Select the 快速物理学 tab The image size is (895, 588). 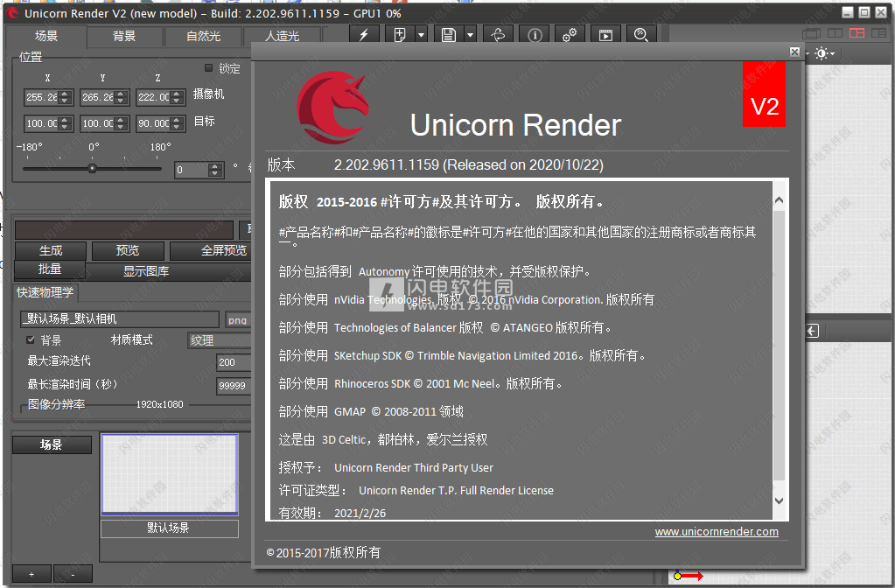tap(45, 293)
